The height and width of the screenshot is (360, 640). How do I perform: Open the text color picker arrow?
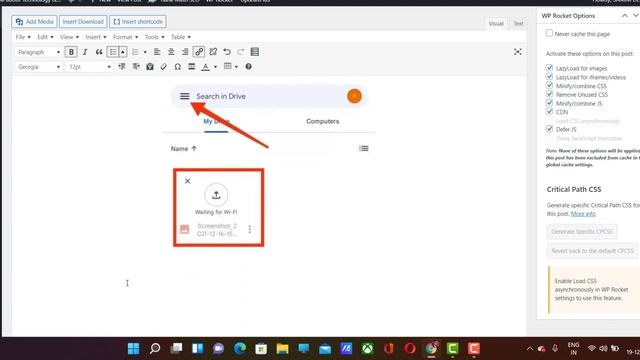pyautogui.click(x=216, y=67)
